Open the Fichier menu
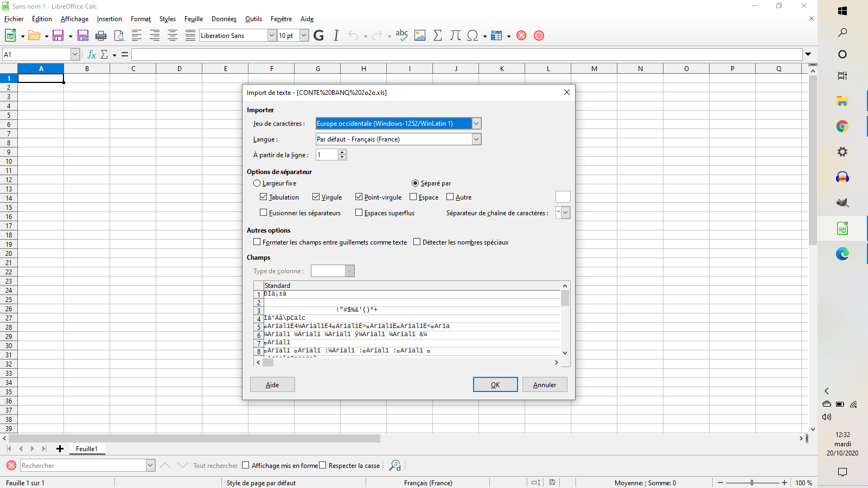 [14, 19]
